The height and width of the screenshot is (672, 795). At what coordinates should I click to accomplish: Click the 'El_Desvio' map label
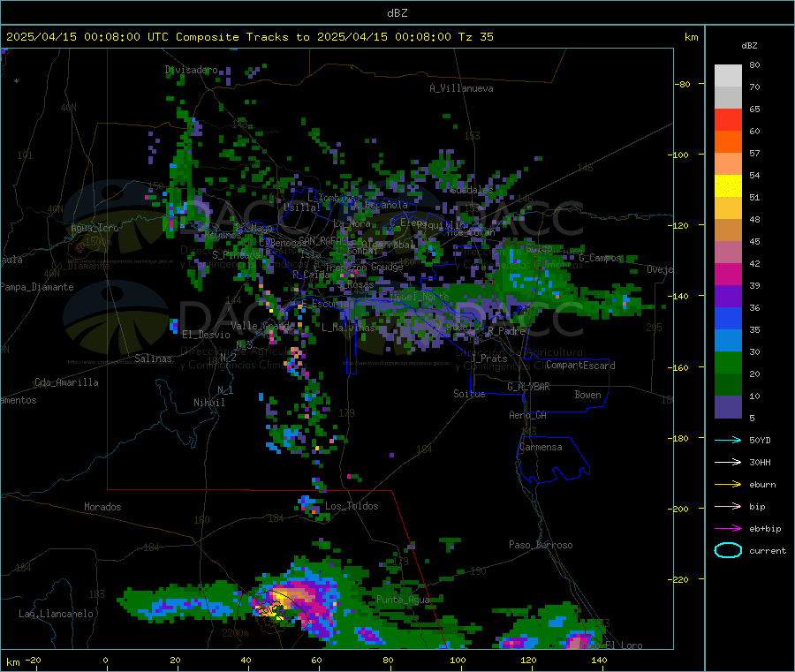(206, 335)
